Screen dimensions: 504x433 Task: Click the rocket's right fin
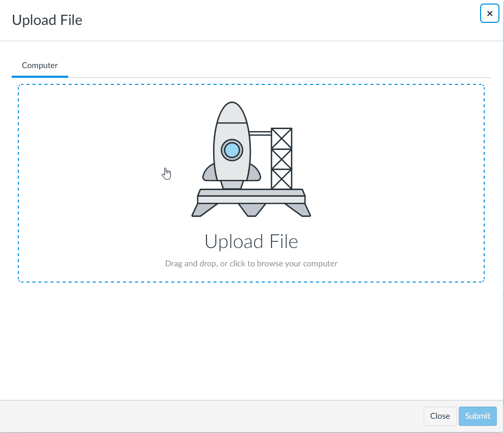[255, 174]
